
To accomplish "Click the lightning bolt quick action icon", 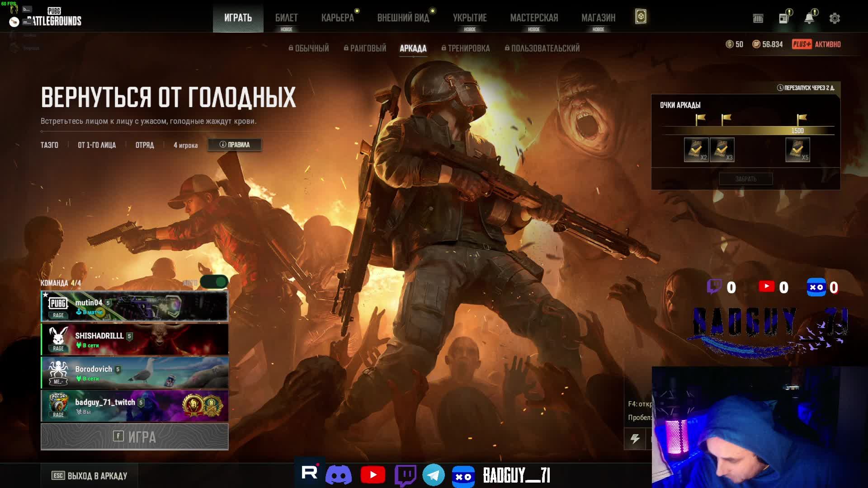I will point(635,439).
